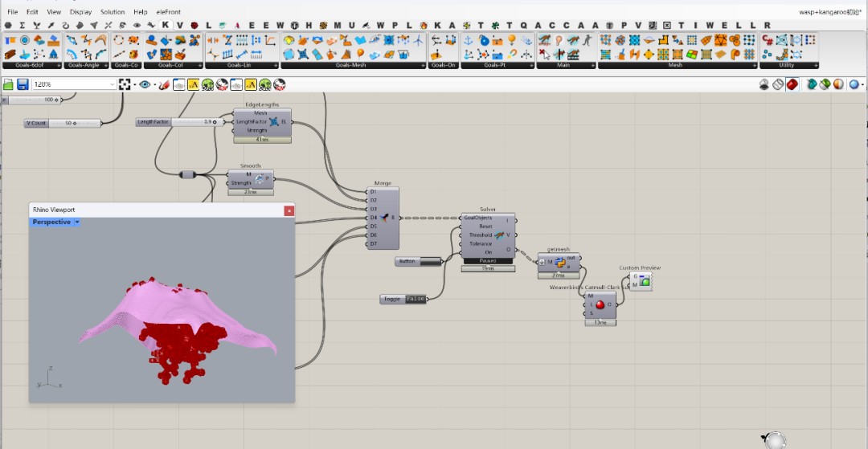Click the Button component on canvas

point(418,262)
